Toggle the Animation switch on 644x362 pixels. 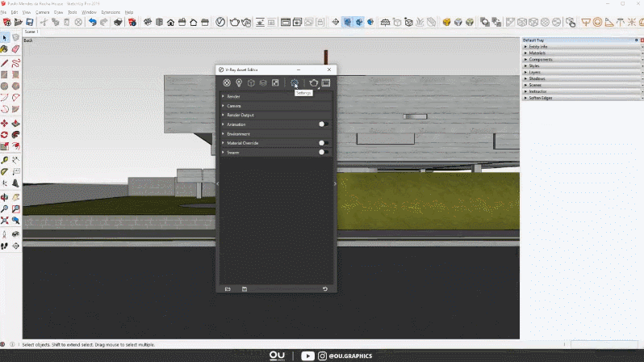point(323,124)
